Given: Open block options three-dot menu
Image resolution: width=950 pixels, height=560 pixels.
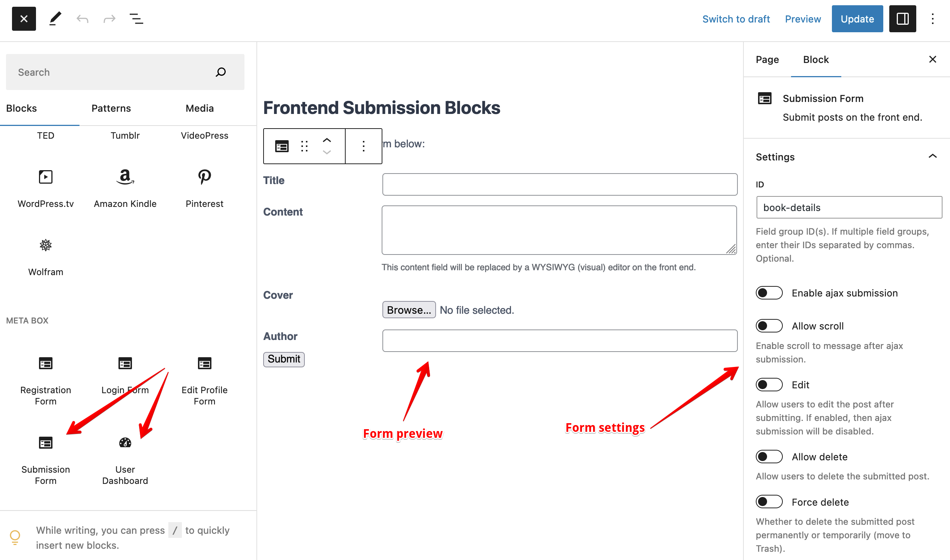Looking at the screenshot, I should [x=364, y=146].
